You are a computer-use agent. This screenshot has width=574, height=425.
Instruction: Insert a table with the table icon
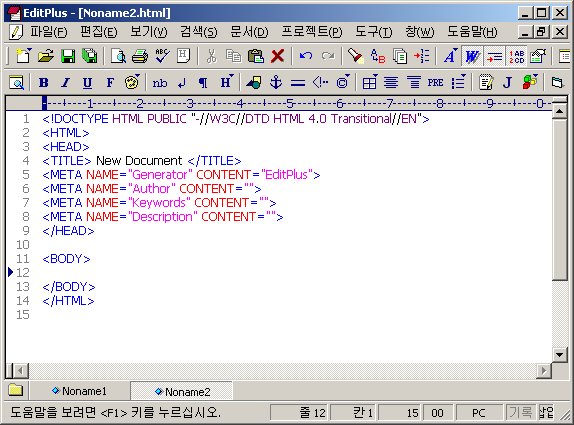click(x=369, y=83)
